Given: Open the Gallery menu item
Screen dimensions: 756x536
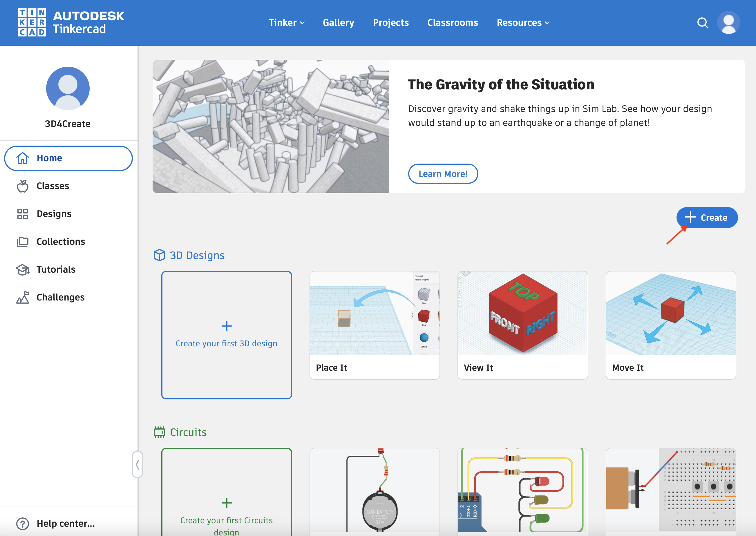Looking at the screenshot, I should (338, 23).
